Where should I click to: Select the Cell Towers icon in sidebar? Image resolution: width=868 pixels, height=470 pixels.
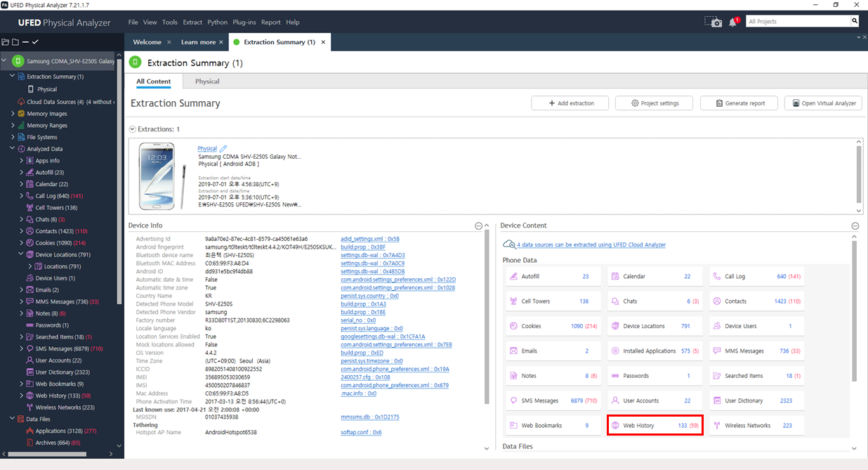pyautogui.click(x=29, y=208)
